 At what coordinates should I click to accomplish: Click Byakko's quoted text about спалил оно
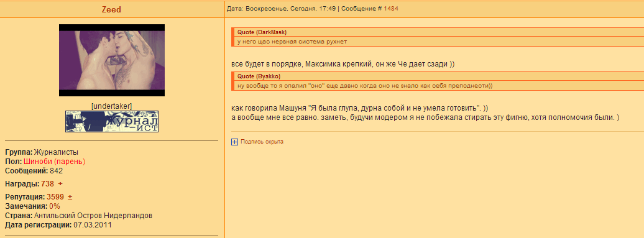click(x=365, y=86)
